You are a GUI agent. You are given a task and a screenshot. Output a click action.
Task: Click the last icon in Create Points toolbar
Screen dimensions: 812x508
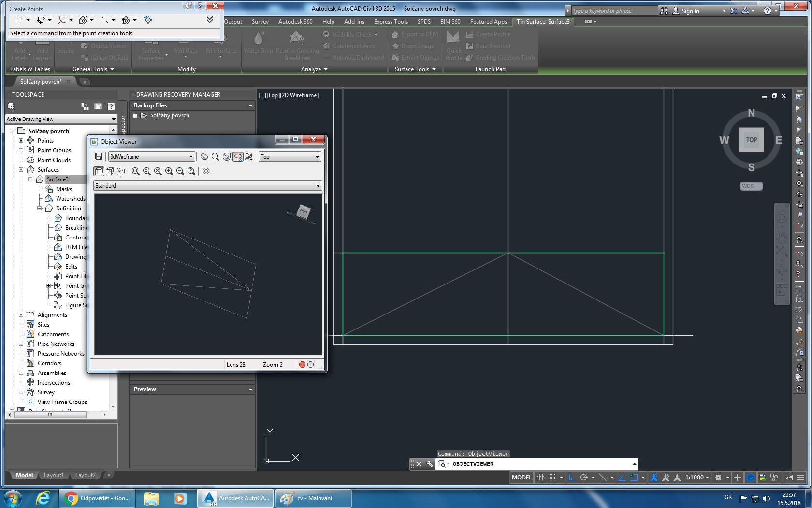(x=148, y=20)
